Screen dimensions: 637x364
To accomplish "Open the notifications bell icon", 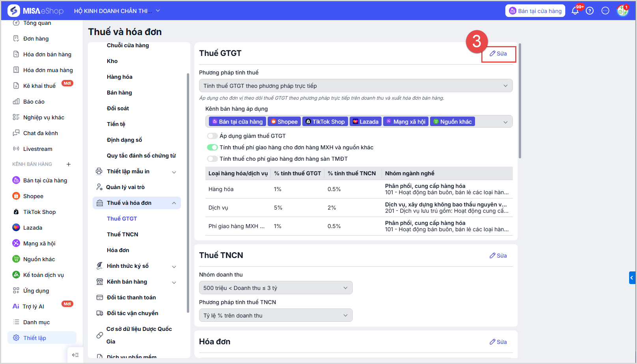I will point(575,11).
